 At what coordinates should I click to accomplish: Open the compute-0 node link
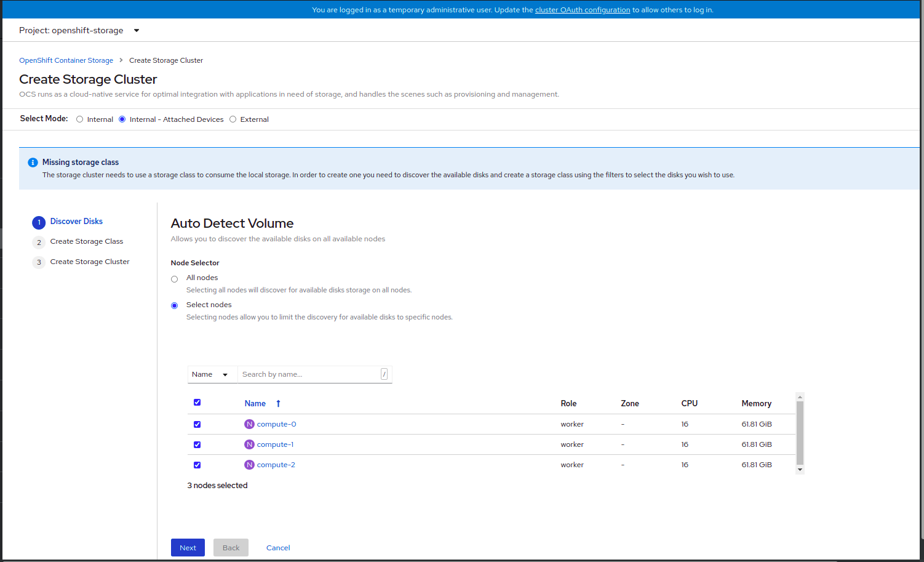tap(276, 424)
